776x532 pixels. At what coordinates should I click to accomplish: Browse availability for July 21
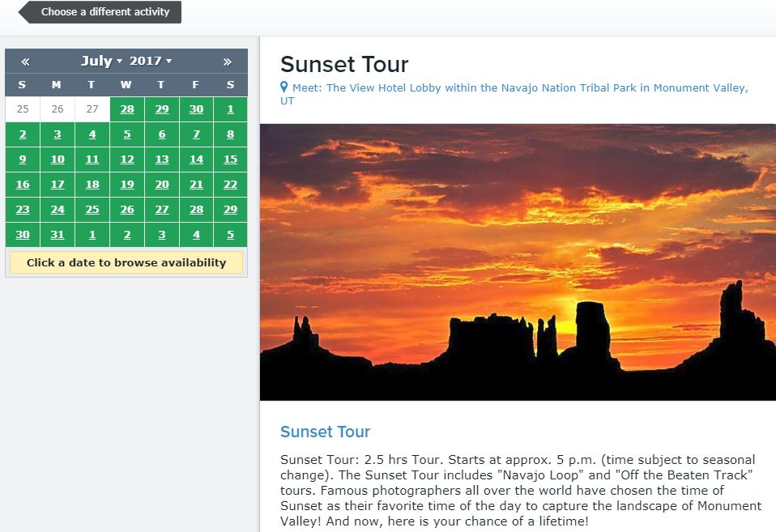pyautogui.click(x=197, y=185)
